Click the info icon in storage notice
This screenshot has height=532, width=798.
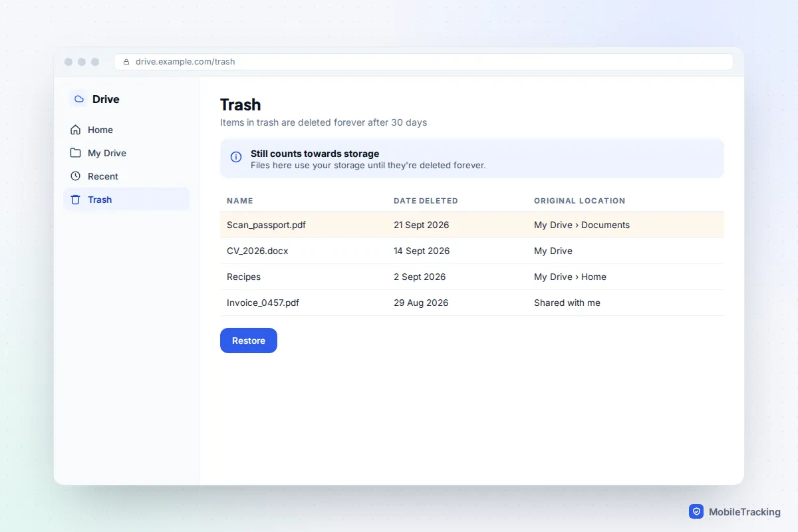click(236, 157)
